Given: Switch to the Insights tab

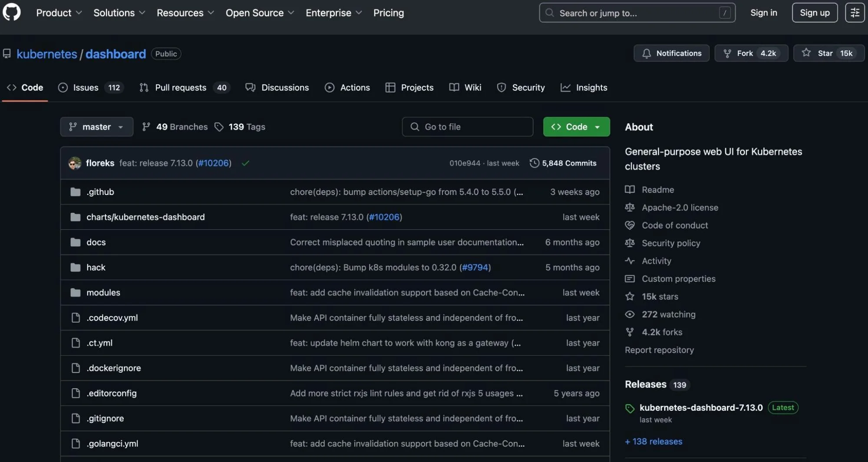Looking at the screenshot, I should [x=584, y=88].
